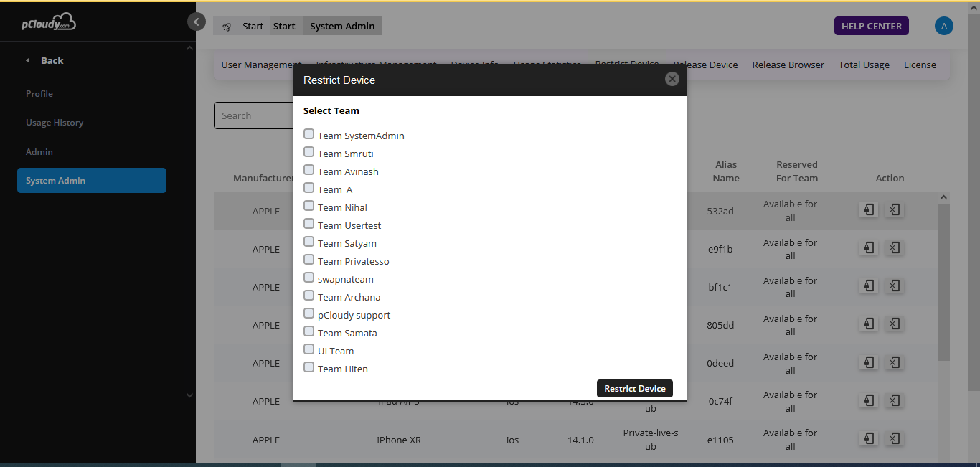Click the rocket icon beside Start
Screen dimensions: 980x467
pyautogui.click(x=227, y=27)
